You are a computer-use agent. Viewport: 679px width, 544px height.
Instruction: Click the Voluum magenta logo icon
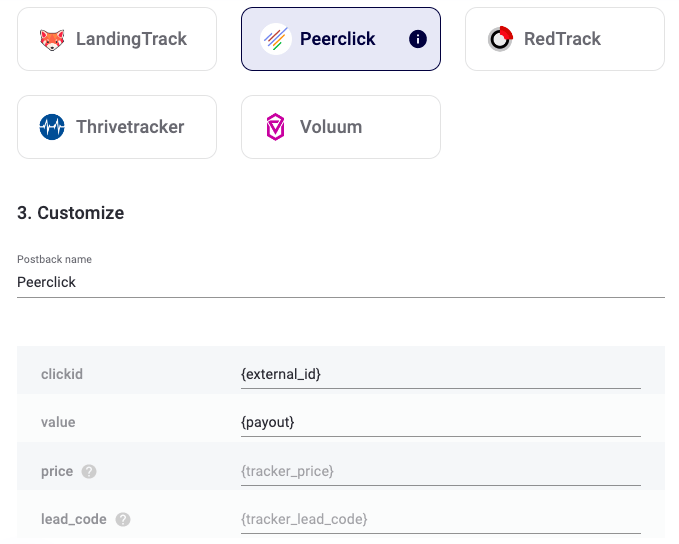tap(275, 127)
